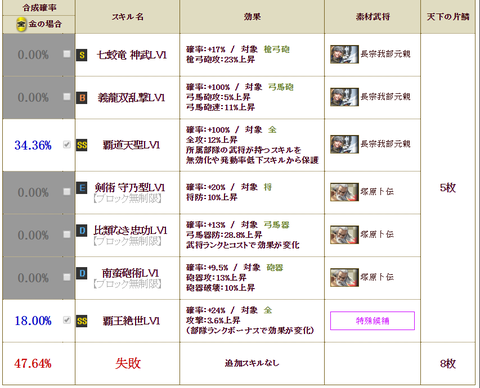
Task: Click the 全攻:12%上昇 effect text
Action: pyautogui.click(x=212, y=140)
